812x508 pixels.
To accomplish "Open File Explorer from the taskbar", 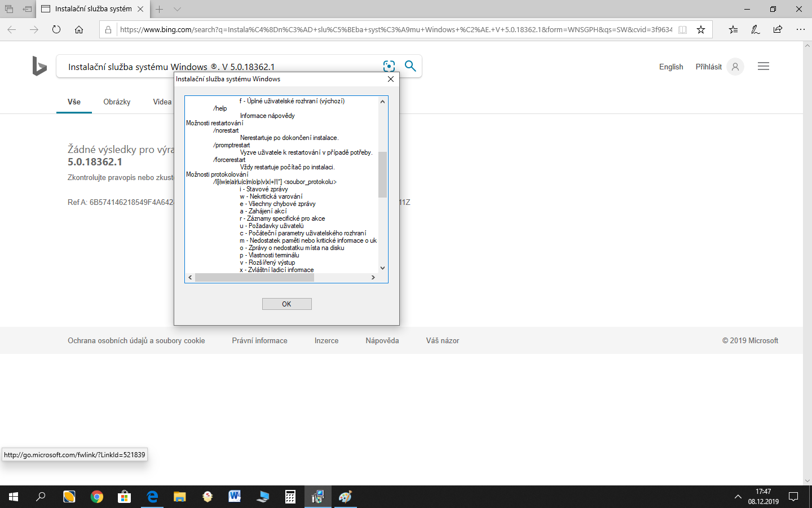I will tap(179, 497).
